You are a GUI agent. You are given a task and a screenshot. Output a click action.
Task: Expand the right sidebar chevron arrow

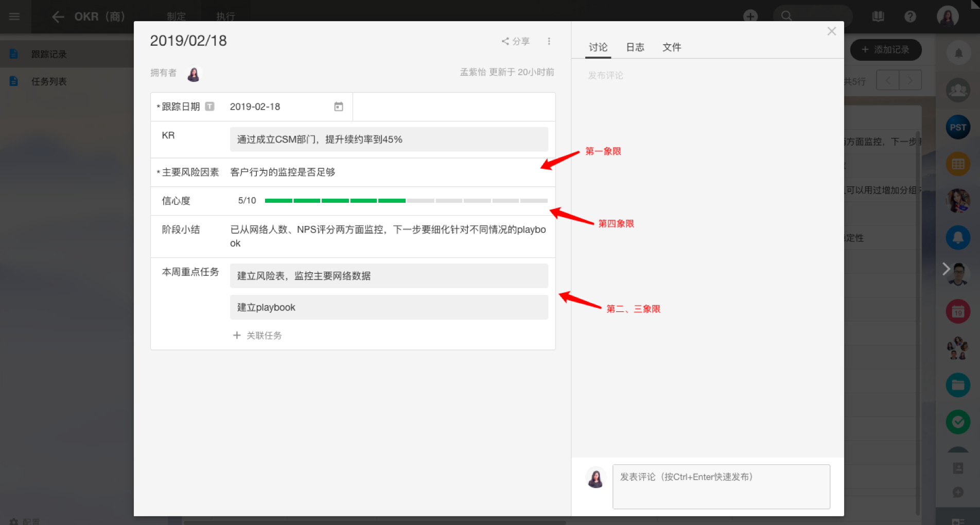[x=946, y=269]
